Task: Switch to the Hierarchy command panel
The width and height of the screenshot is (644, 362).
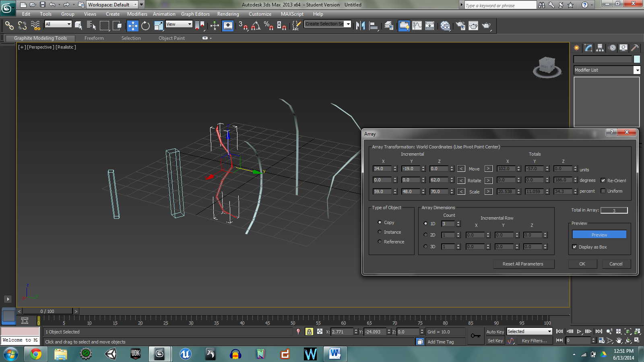Action: pos(600,48)
